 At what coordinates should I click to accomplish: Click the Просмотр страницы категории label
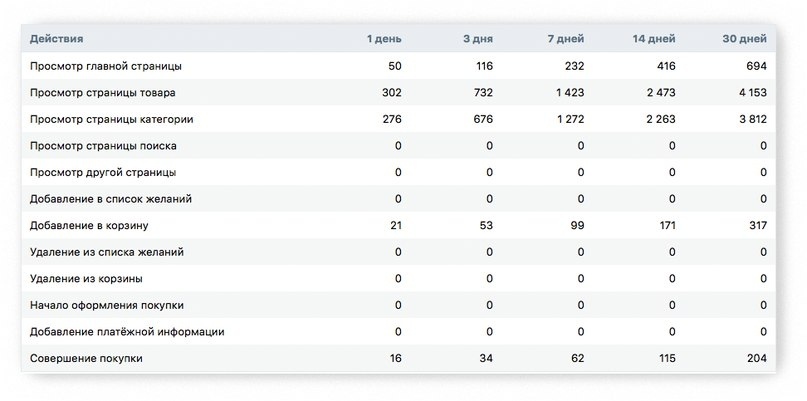[x=112, y=119]
